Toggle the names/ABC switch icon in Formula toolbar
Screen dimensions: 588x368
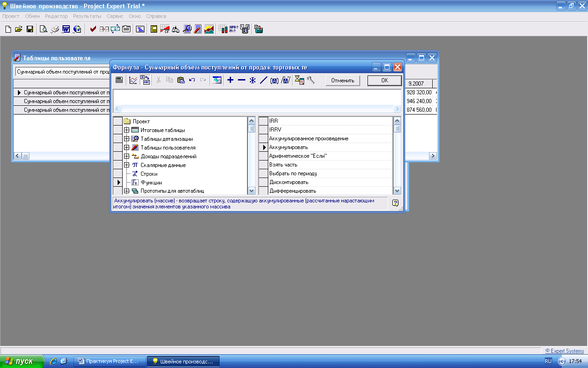[145, 80]
